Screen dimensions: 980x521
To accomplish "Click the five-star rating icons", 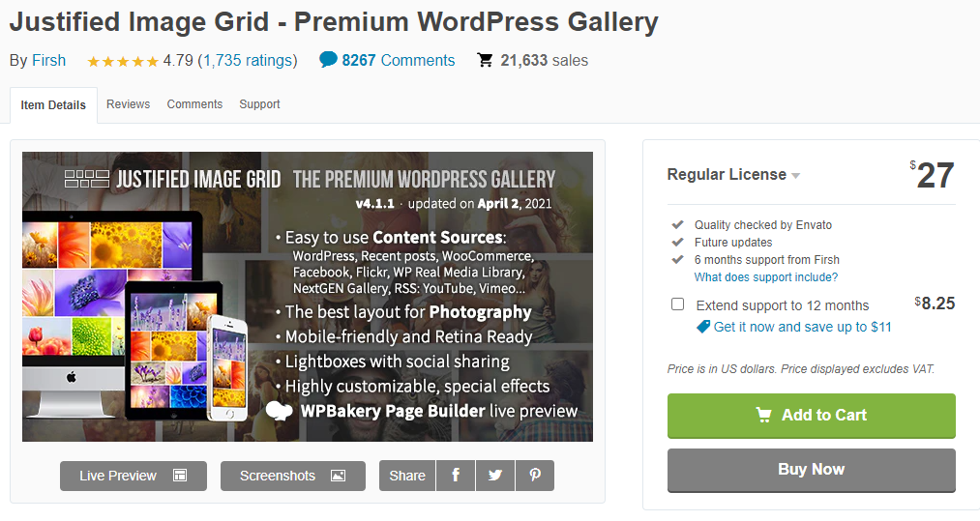I will pos(123,61).
